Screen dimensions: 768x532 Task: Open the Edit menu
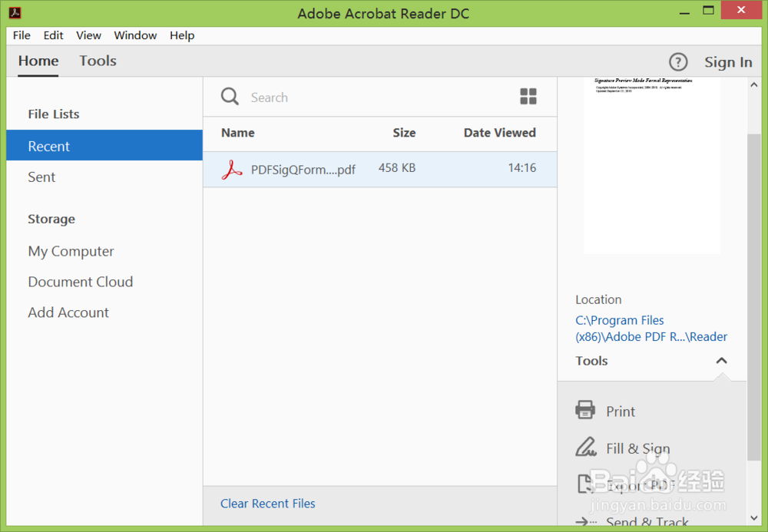point(53,35)
